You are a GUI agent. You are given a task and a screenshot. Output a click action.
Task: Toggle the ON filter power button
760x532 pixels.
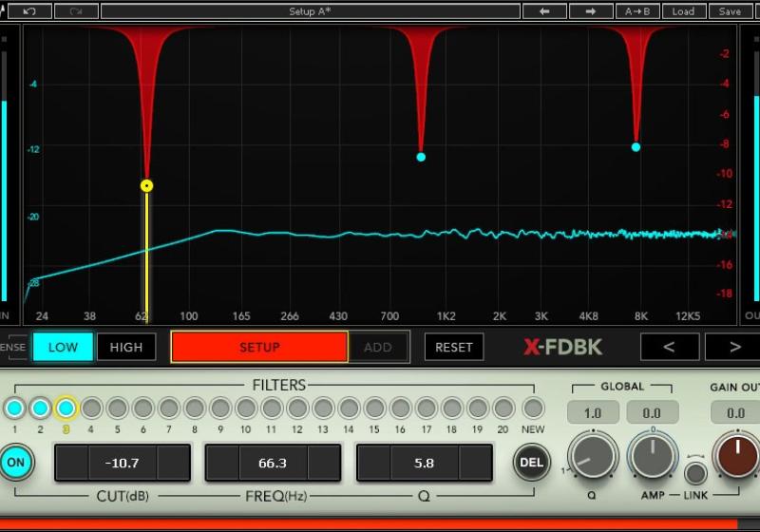(x=16, y=463)
